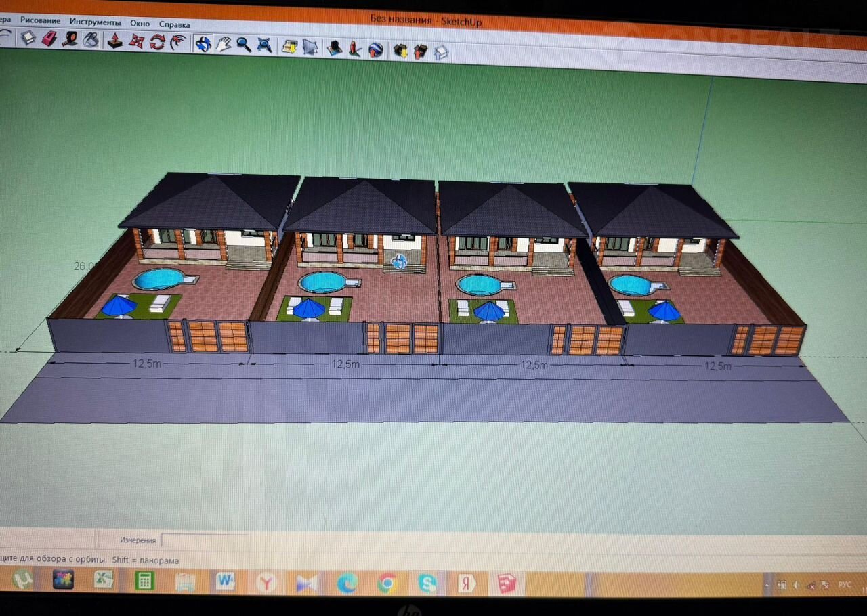The width and height of the screenshot is (867, 616).
Task: Switch the РУС input language indicator
Action: click(x=844, y=584)
